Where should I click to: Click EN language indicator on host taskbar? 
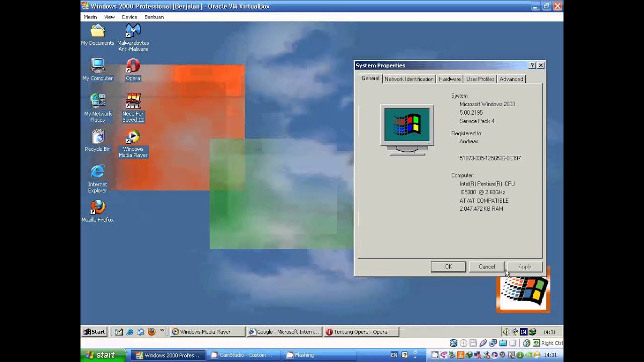(394, 355)
